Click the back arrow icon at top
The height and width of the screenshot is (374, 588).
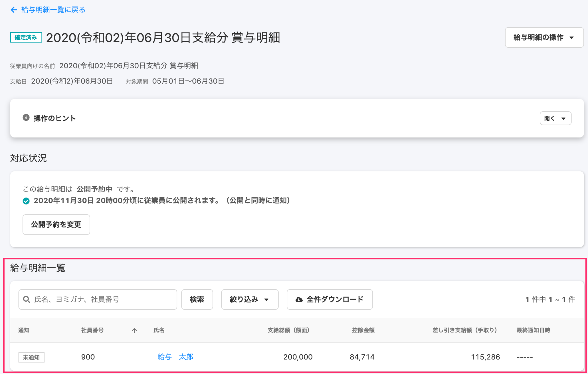pyautogui.click(x=14, y=10)
